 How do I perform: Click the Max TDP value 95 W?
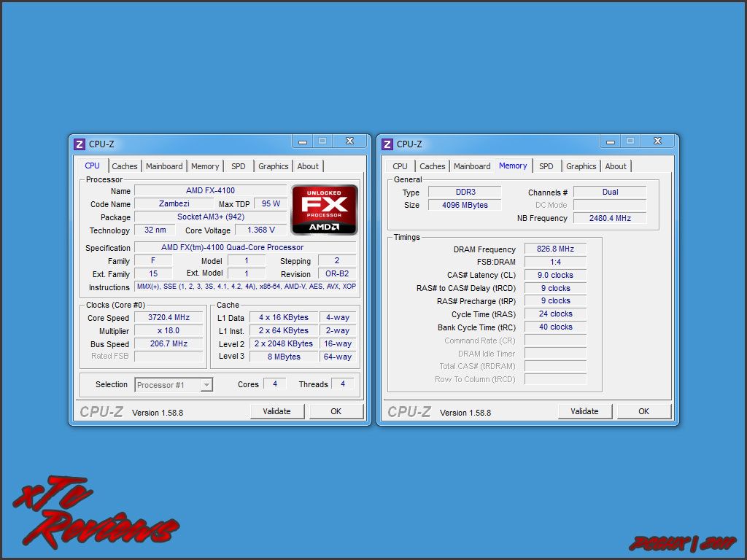point(271,204)
